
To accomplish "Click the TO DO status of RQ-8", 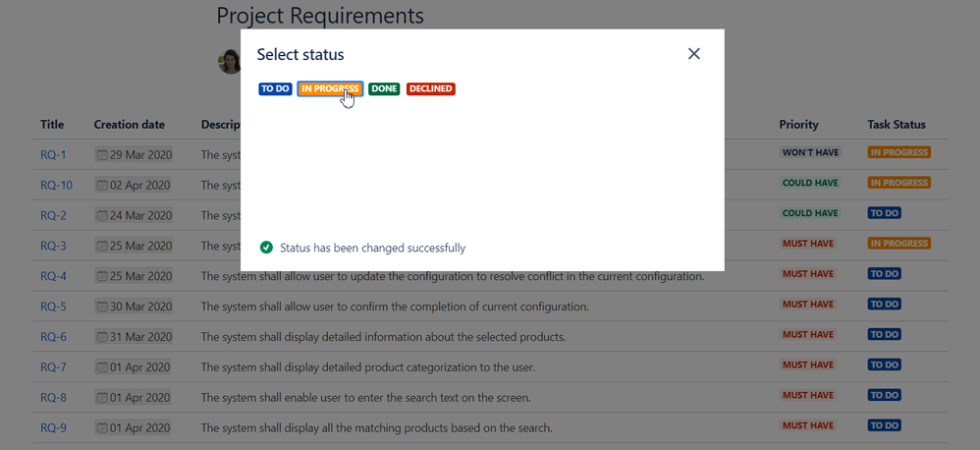I will tap(885, 395).
